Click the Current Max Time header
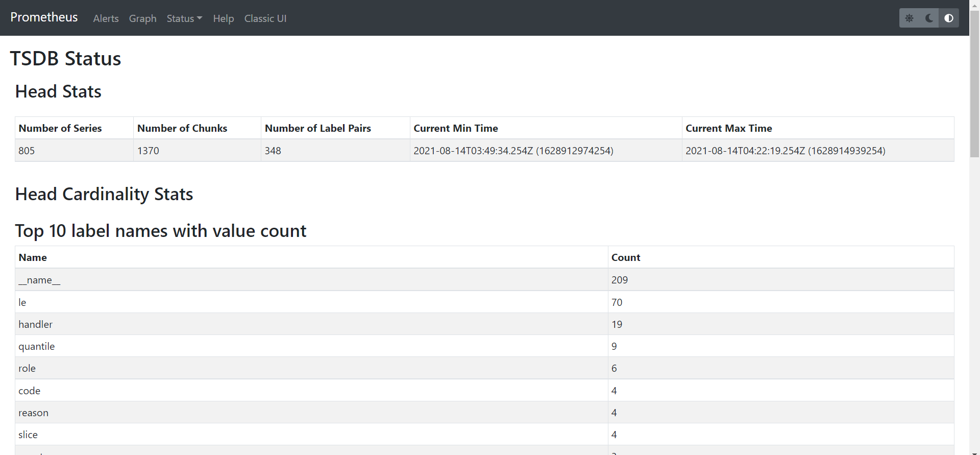The width and height of the screenshot is (980, 455). (x=729, y=128)
